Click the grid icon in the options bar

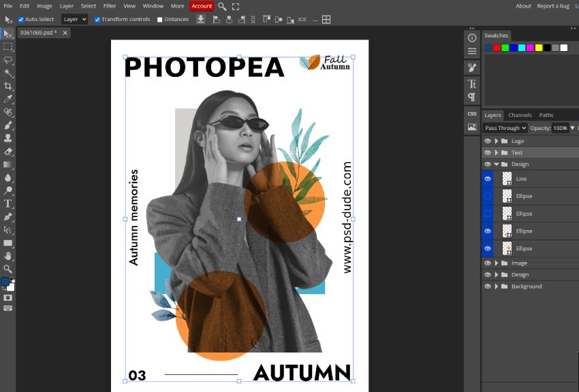(326, 20)
